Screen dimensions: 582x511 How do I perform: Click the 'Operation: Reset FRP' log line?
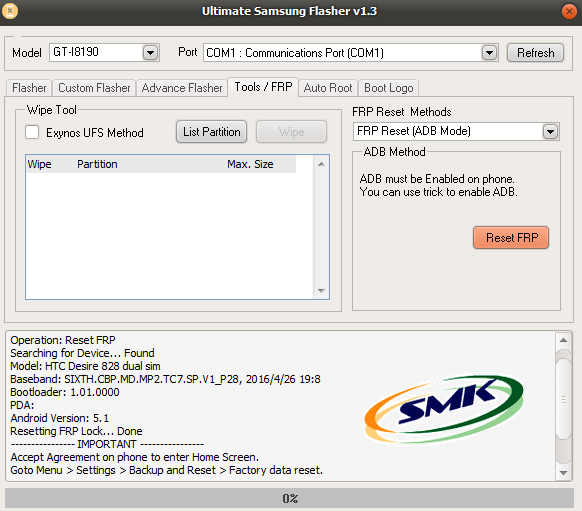tap(63, 340)
